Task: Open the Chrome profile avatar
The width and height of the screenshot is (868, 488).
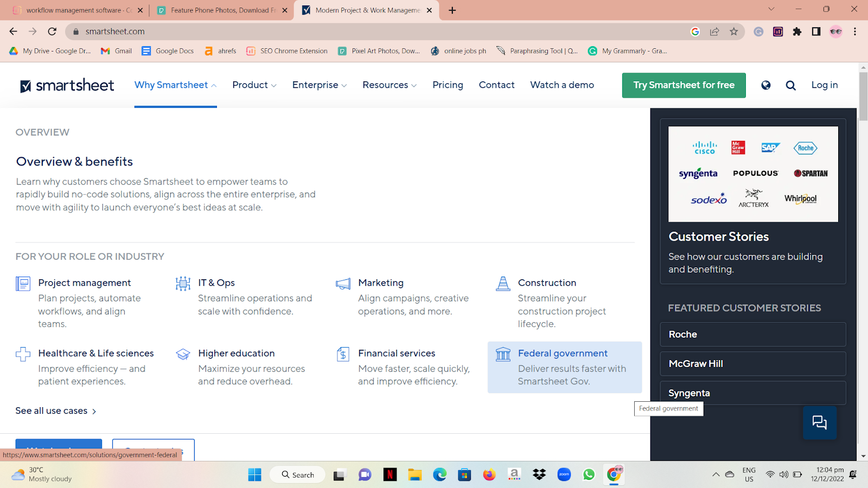Action: tap(836, 31)
